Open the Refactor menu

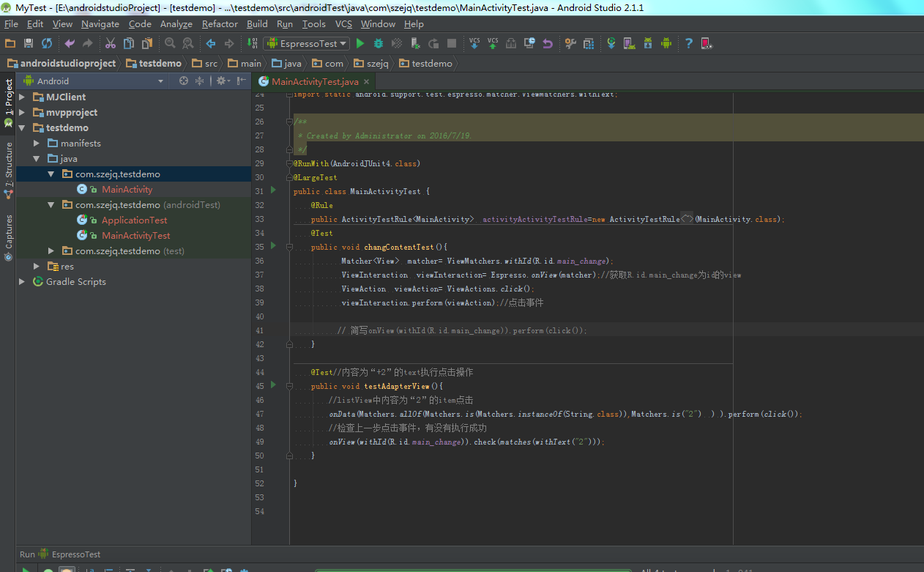pos(220,24)
